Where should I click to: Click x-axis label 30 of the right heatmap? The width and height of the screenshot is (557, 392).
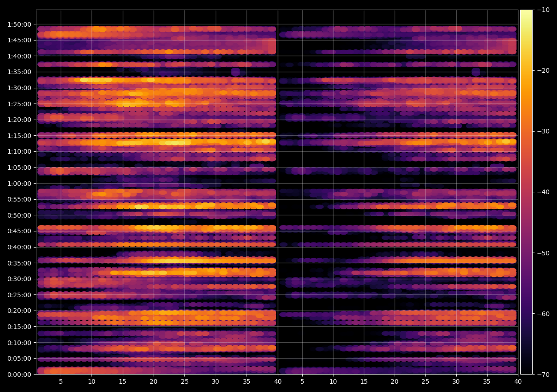[456, 382]
